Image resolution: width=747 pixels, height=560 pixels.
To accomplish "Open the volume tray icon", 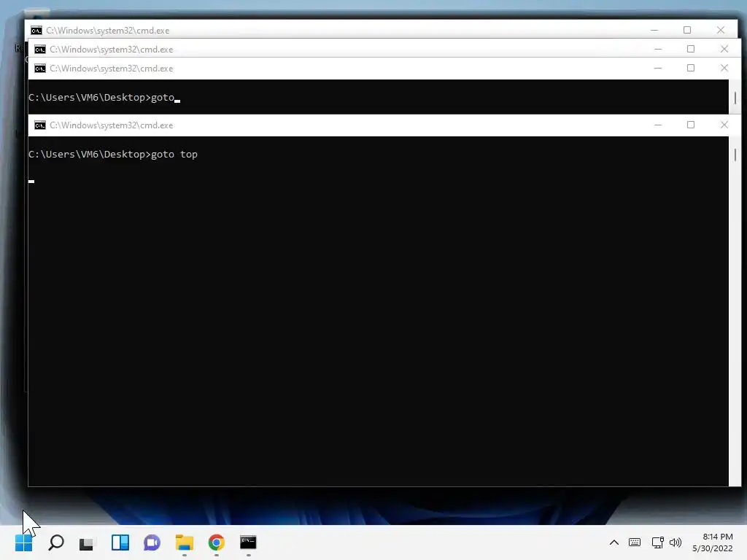I will click(676, 542).
